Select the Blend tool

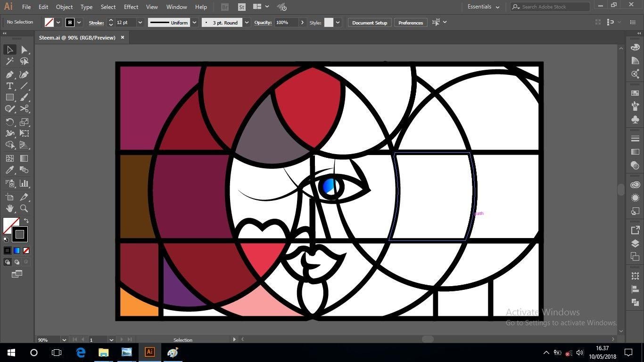24,170
